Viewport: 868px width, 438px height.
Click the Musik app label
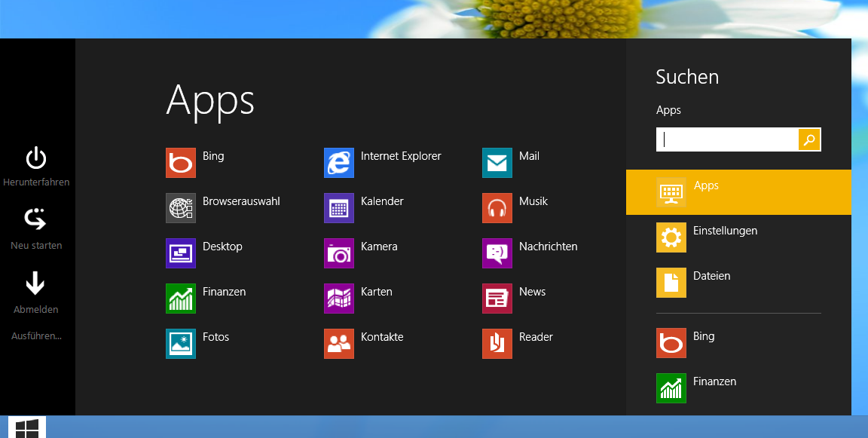click(x=533, y=201)
